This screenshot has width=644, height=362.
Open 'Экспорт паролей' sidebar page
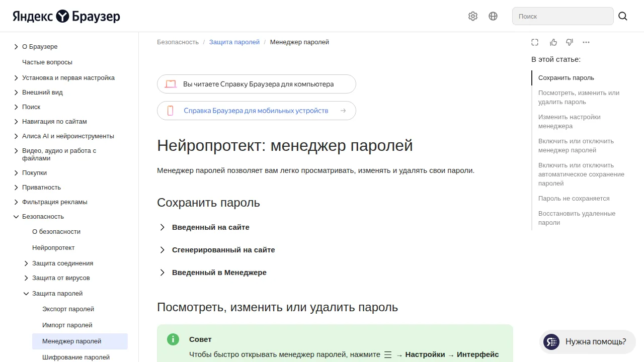(x=68, y=309)
